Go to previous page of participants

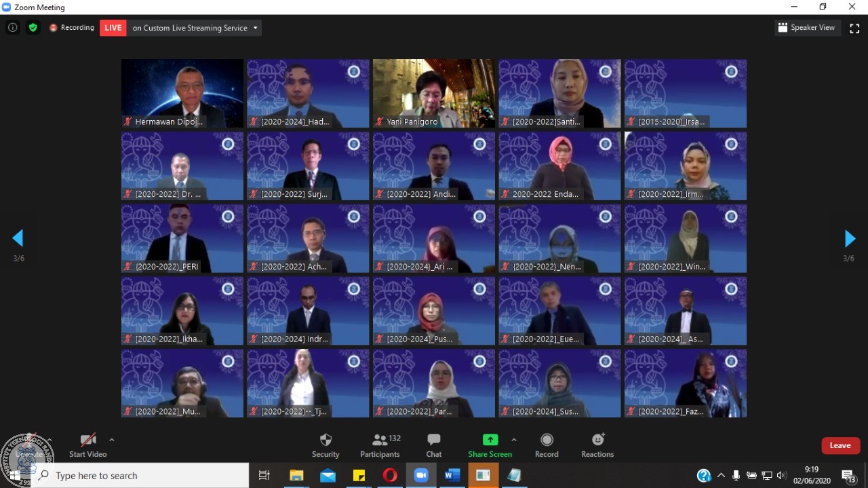pos(18,238)
